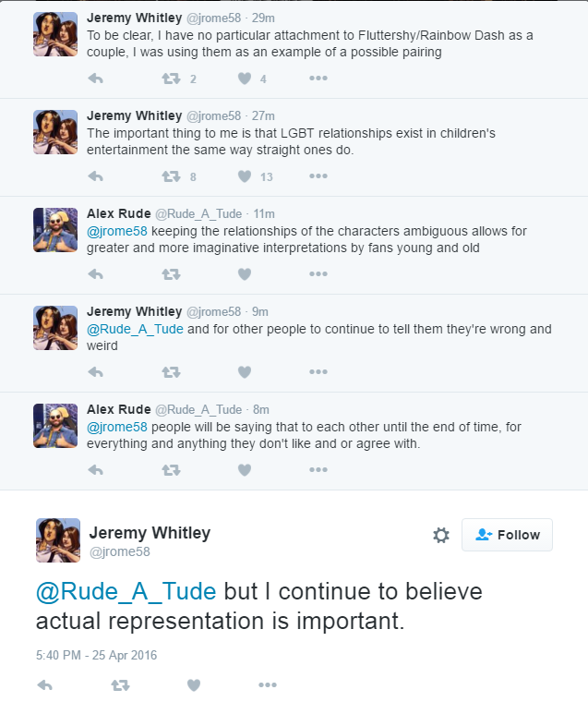588x702 pixels.
Task: Open @Rude_A_Tude mention in main tweet
Action: click(126, 591)
